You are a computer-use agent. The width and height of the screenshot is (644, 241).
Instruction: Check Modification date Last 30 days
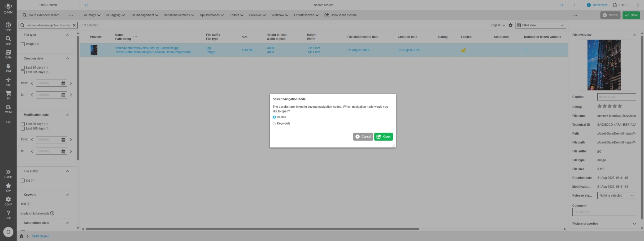click(23, 124)
